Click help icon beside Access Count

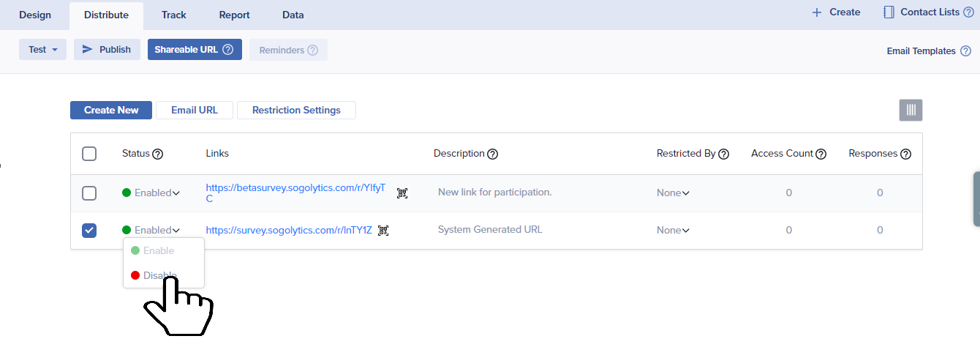tap(821, 154)
